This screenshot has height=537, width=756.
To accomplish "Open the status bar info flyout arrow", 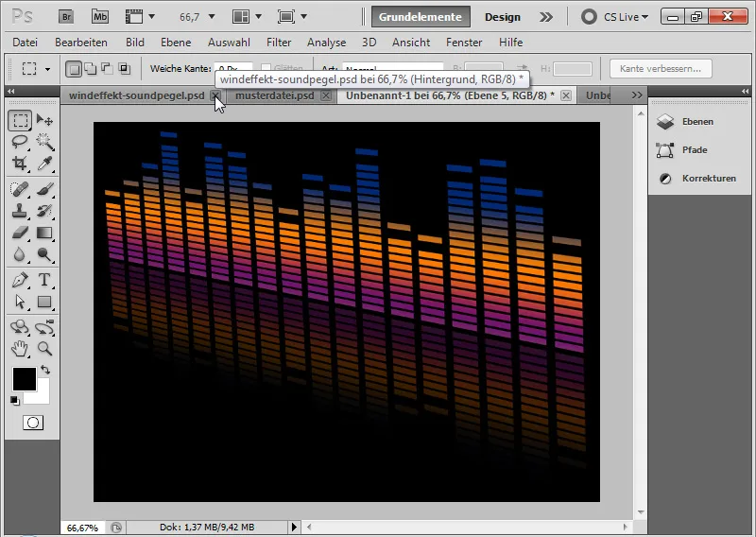I will tap(294, 528).
